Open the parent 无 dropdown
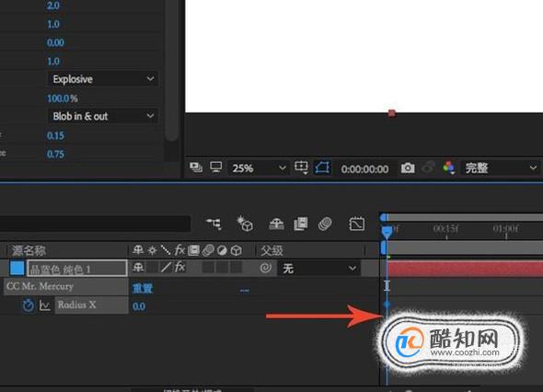The image size is (543, 392). click(x=319, y=269)
